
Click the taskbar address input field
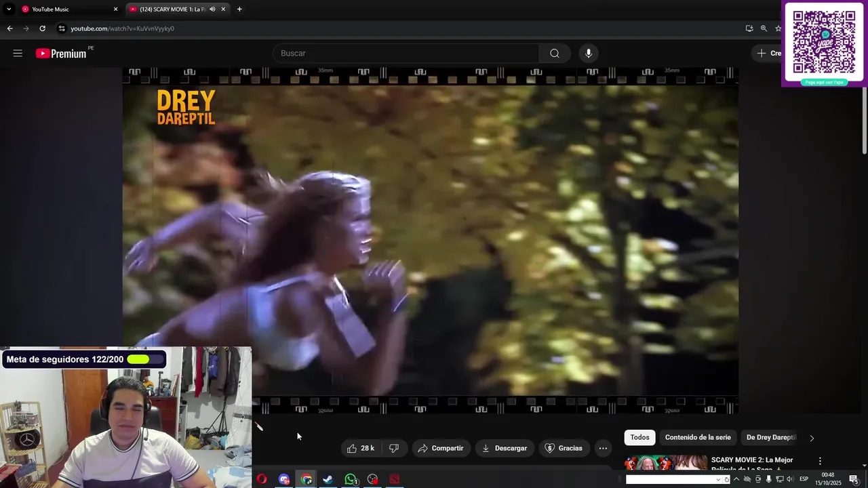coord(670,479)
